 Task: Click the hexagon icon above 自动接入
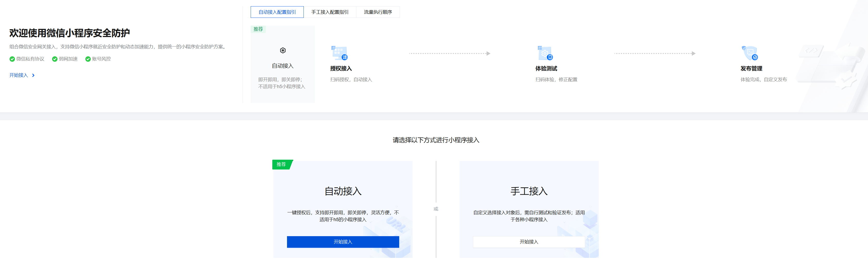[283, 51]
